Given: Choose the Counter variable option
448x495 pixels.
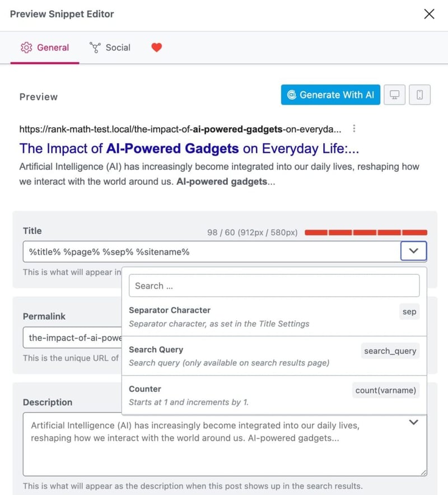Looking at the screenshot, I should [274, 395].
